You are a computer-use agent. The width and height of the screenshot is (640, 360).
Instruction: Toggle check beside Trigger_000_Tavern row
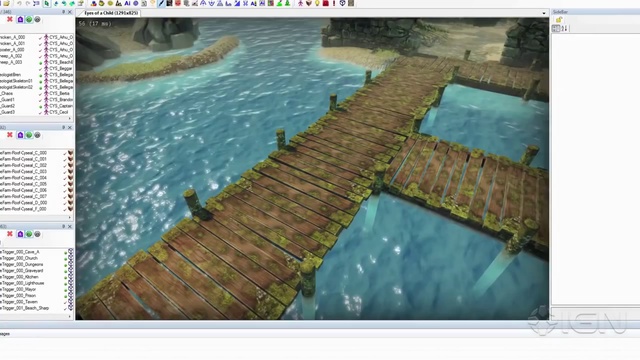click(65, 302)
